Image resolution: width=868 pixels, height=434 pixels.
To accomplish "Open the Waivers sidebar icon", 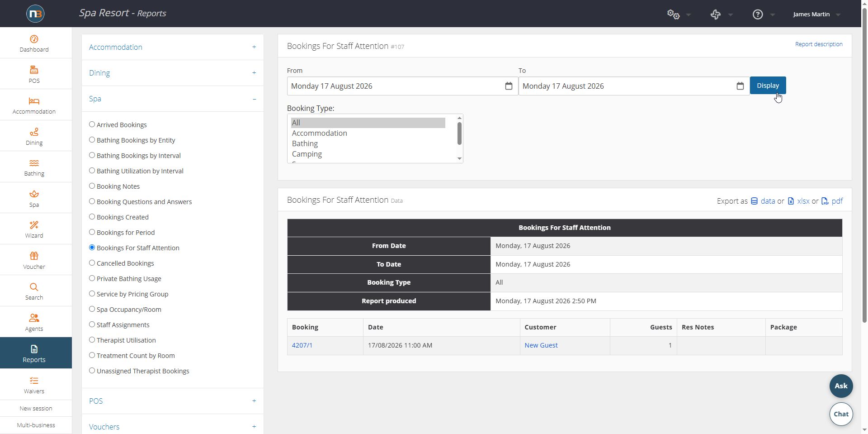I will [34, 381].
